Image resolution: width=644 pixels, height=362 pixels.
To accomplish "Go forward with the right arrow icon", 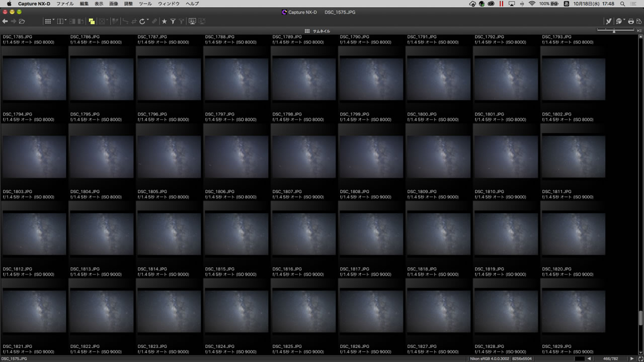I will [x=14, y=21].
